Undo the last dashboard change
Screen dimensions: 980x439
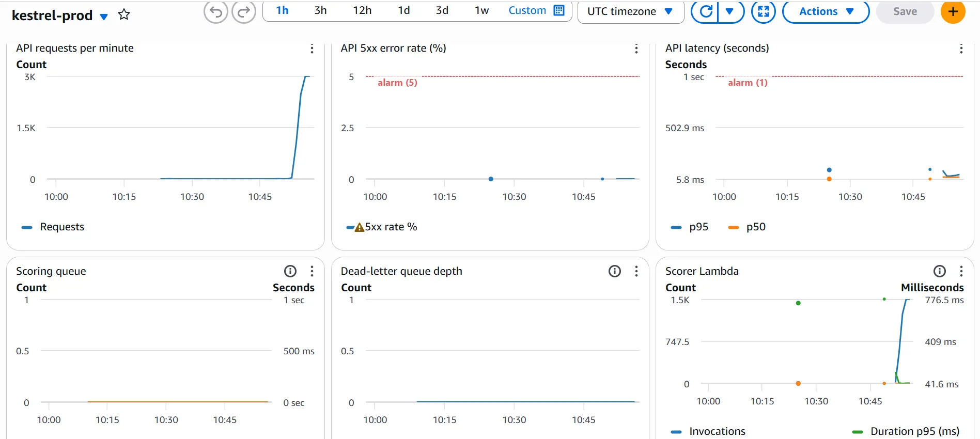[x=216, y=11]
